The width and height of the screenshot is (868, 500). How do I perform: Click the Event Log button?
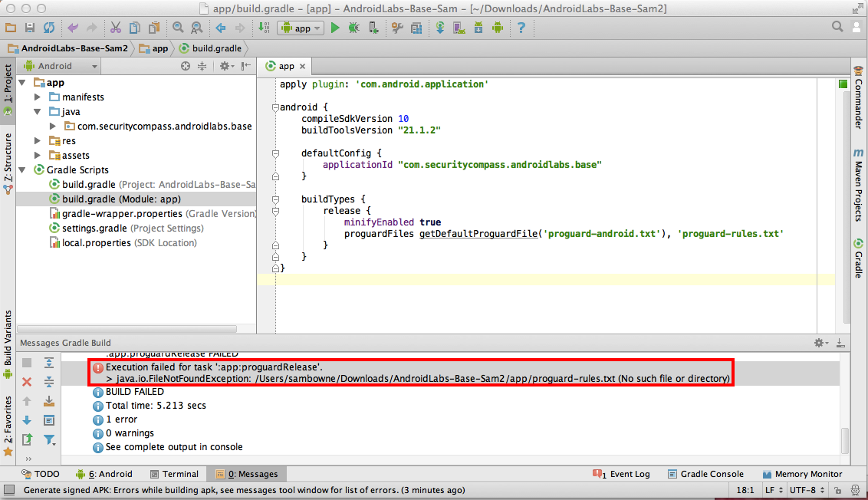tap(622, 474)
